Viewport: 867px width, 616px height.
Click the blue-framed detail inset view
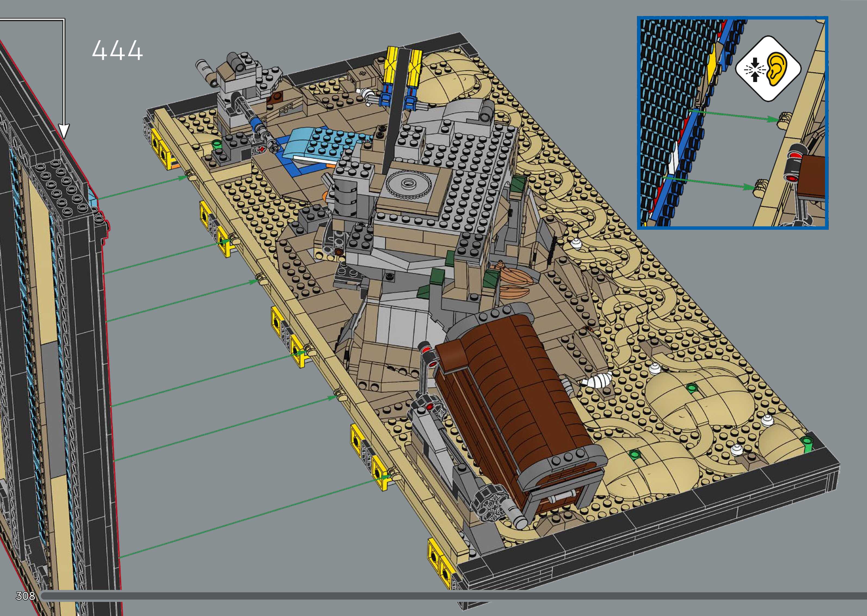click(732, 122)
